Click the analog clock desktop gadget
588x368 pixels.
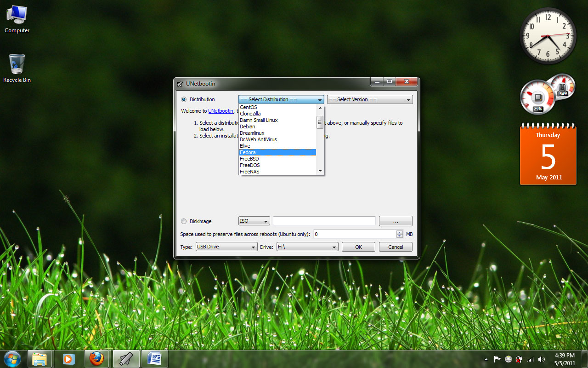[548, 36]
